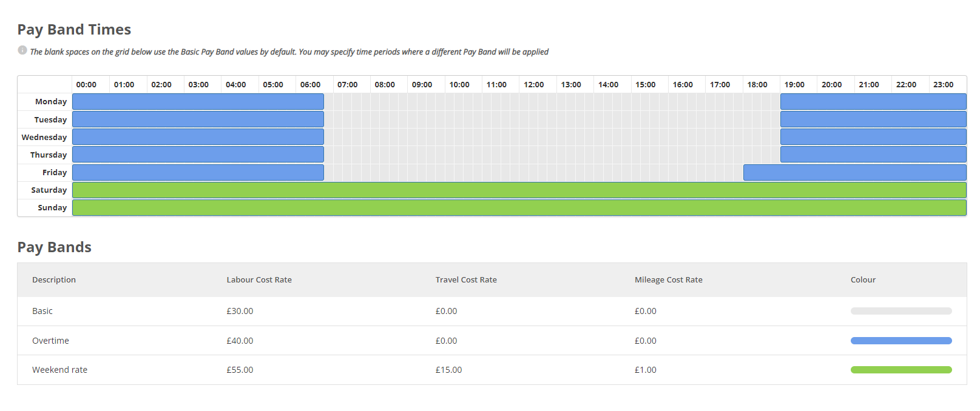Click the Pay Band Times heading
The image size is (980, 411).
74,30
